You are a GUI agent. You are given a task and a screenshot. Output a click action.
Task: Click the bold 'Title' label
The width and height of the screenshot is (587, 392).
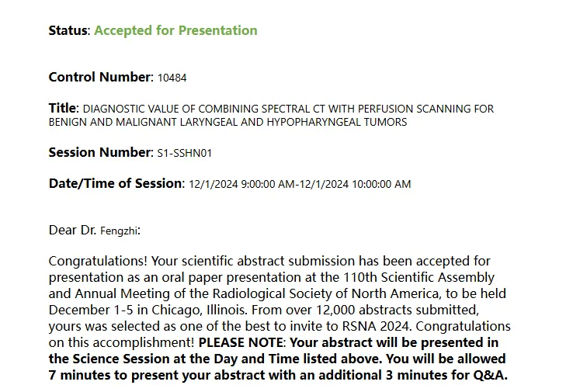62,108
